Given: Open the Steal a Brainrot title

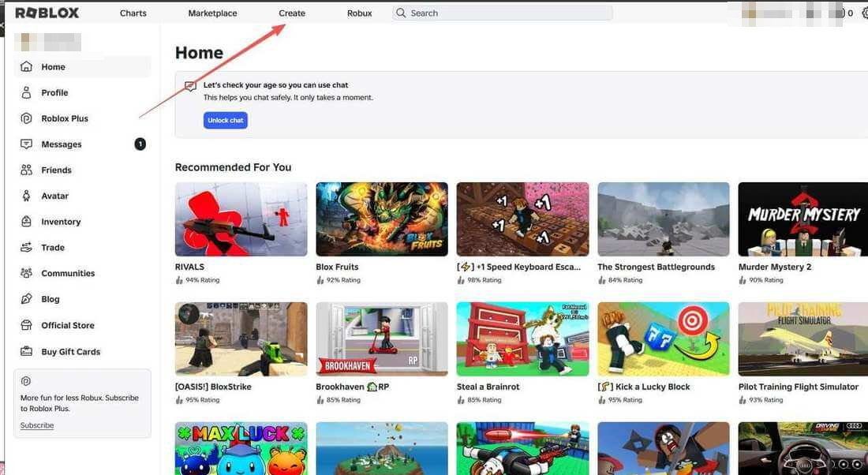Looking at the screenshot, I should pyautogui.click(x=488, y=387).
